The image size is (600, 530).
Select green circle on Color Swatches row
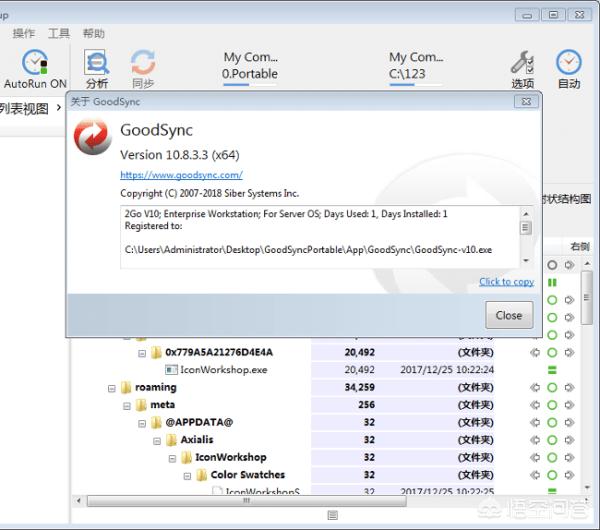click(x=552, y=475)
